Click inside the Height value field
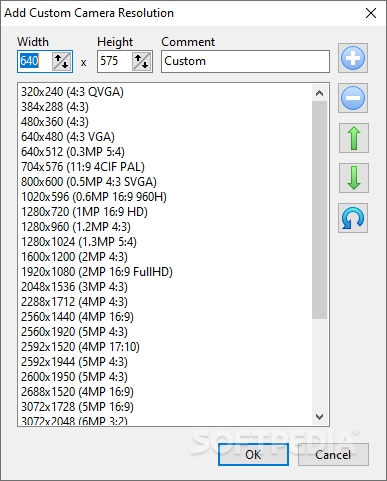The width and height of the screenshot is (387, 481). coord(115,61)
